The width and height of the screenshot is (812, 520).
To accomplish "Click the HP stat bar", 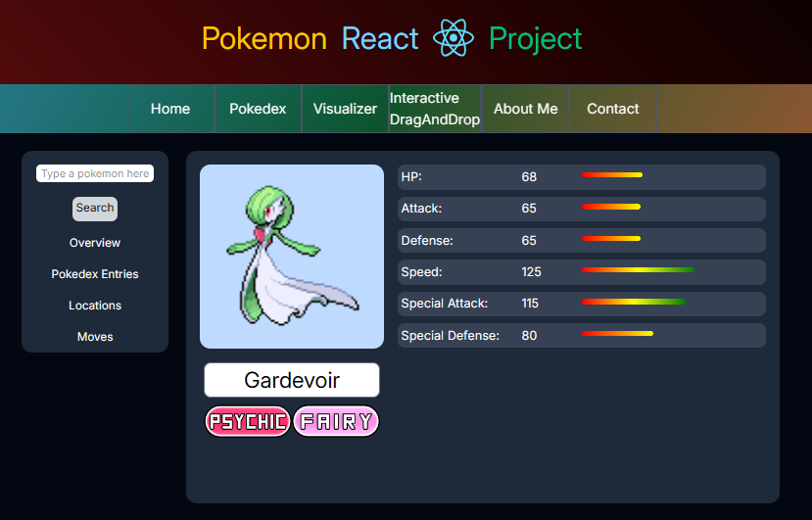I will [x=612, y=175].
